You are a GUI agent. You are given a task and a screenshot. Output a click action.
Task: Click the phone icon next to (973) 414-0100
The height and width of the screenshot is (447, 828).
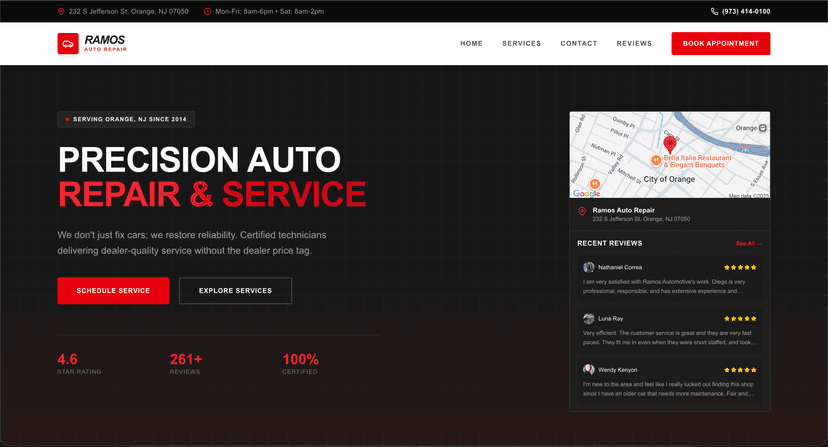point(714,12)
